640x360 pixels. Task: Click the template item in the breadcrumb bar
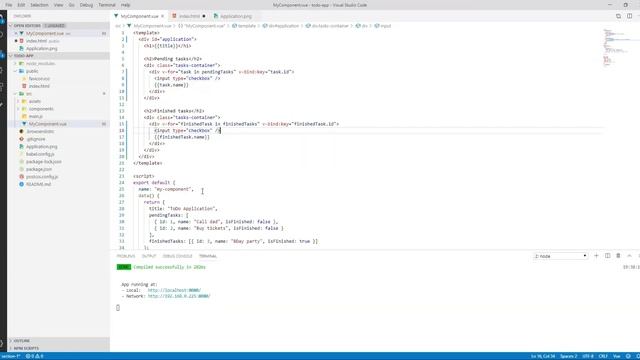tap(244, 26)
